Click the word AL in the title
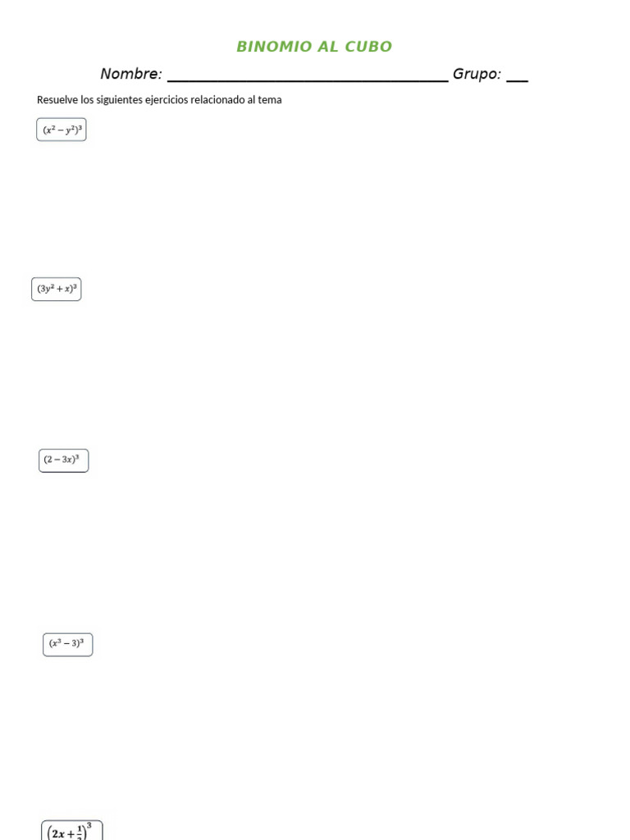This screenshot has width=630, height=840. pos(328,47)
